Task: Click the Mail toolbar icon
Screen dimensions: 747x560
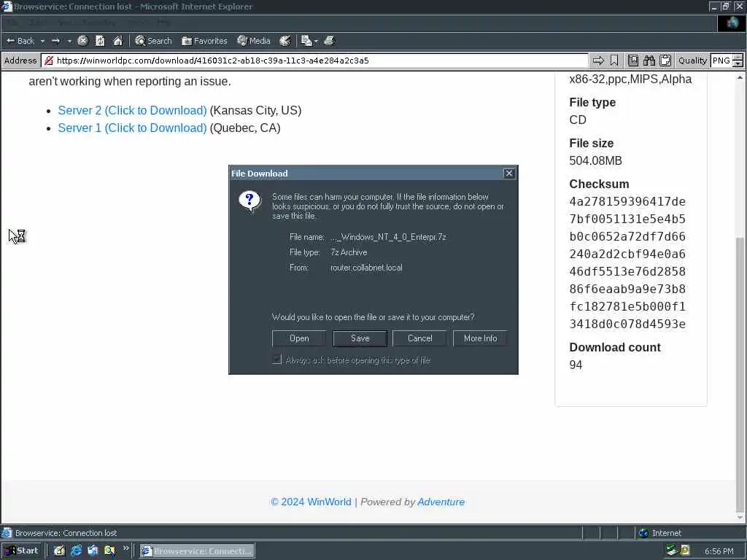Action: tap(306, 41)
